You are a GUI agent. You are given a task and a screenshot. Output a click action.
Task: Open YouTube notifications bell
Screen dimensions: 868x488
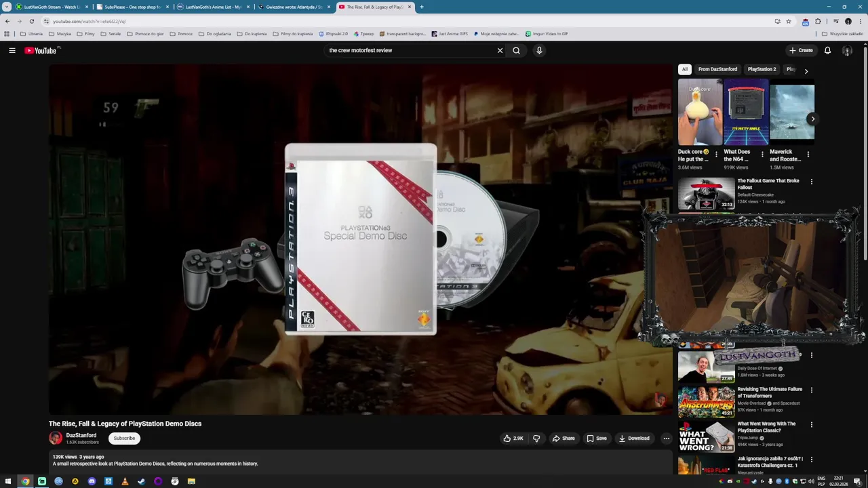827,50
